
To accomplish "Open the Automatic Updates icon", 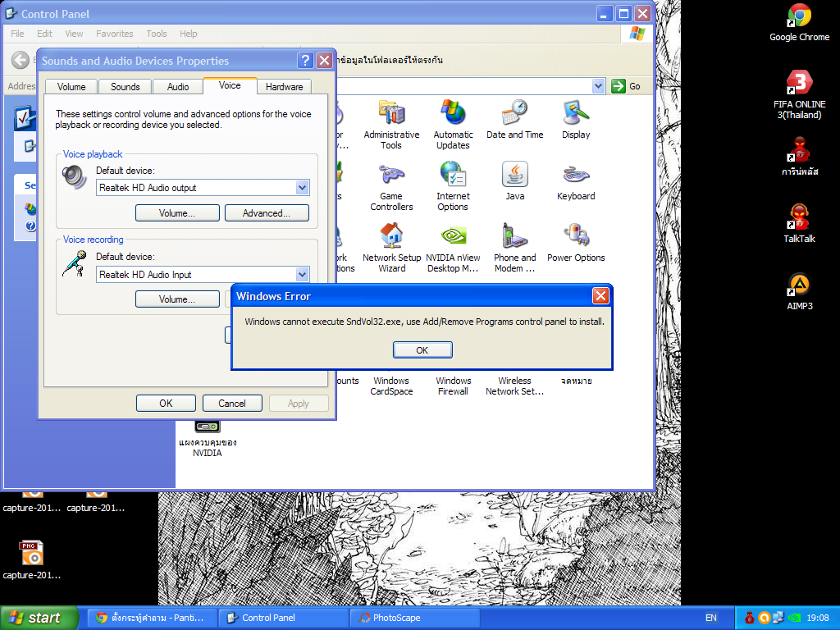I will [x=453, y=125].
